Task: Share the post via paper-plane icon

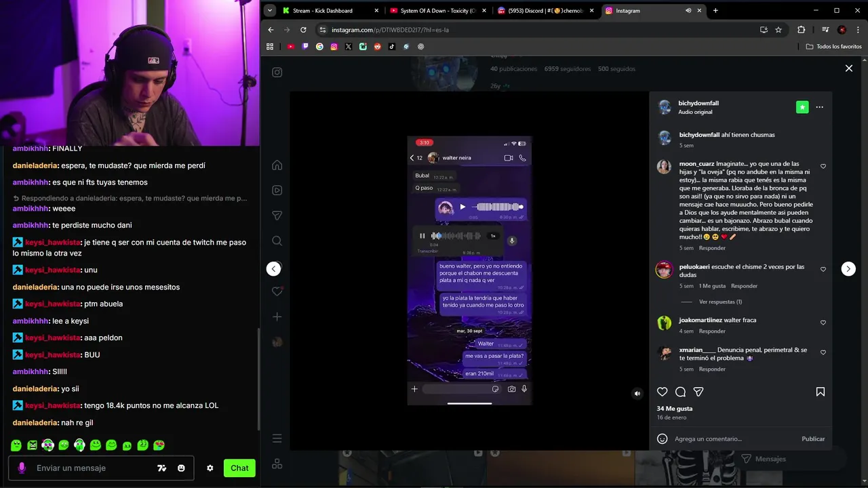Action: pyautogui.click(x=698, y=392)
